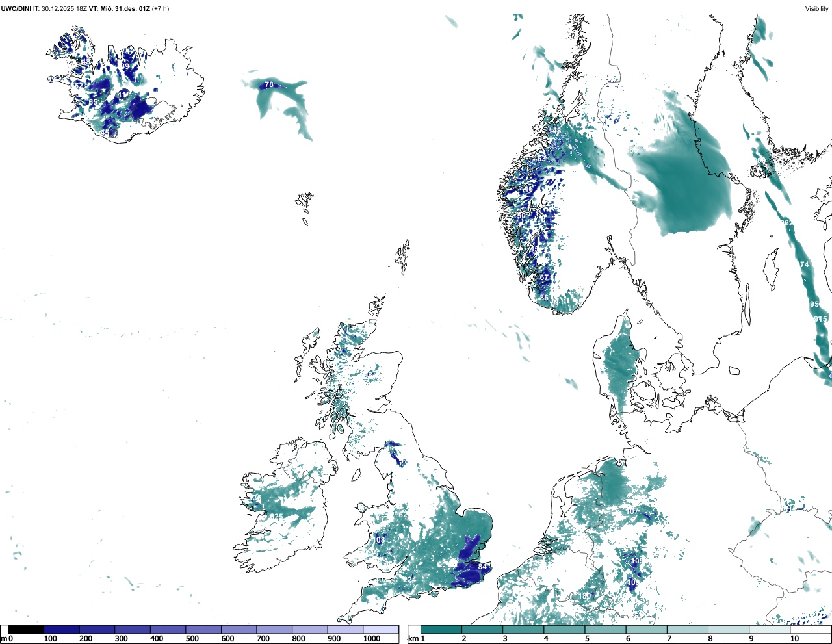Click the '8' tick label on km scale
832x644 pixels.
tap(710, 639)
